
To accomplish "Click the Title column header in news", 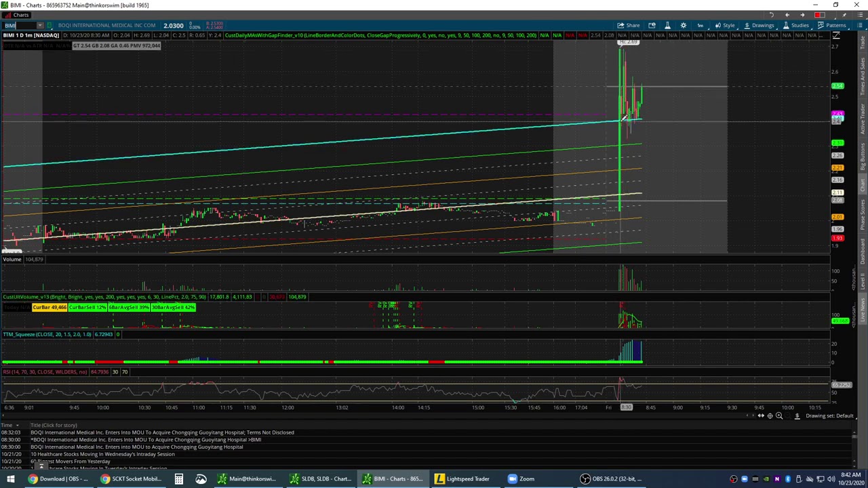I will 54,425.
